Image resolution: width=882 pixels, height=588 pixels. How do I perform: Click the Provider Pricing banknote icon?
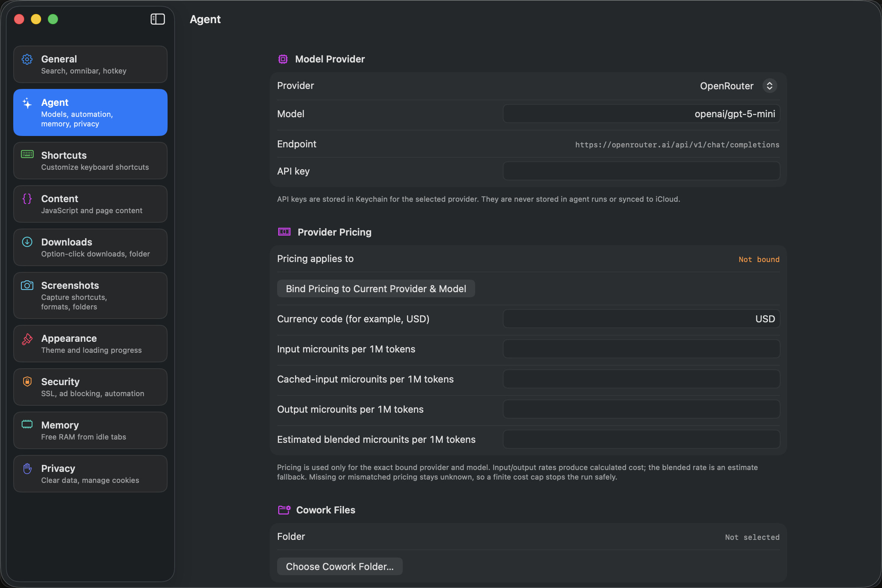coord(284,232)
